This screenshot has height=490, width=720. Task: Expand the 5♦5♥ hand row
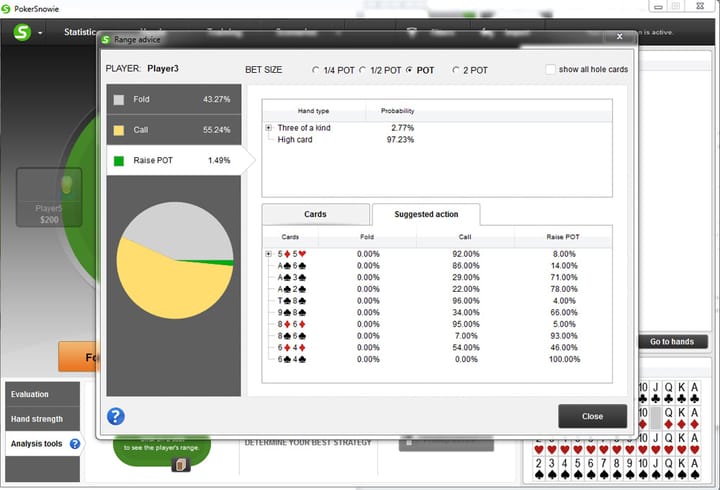(269, 254)
